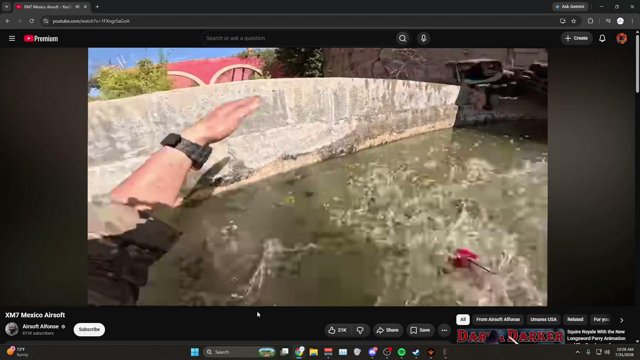Click the search magnifier button
This screenshot has width=640, height=360.
point(402,38)
